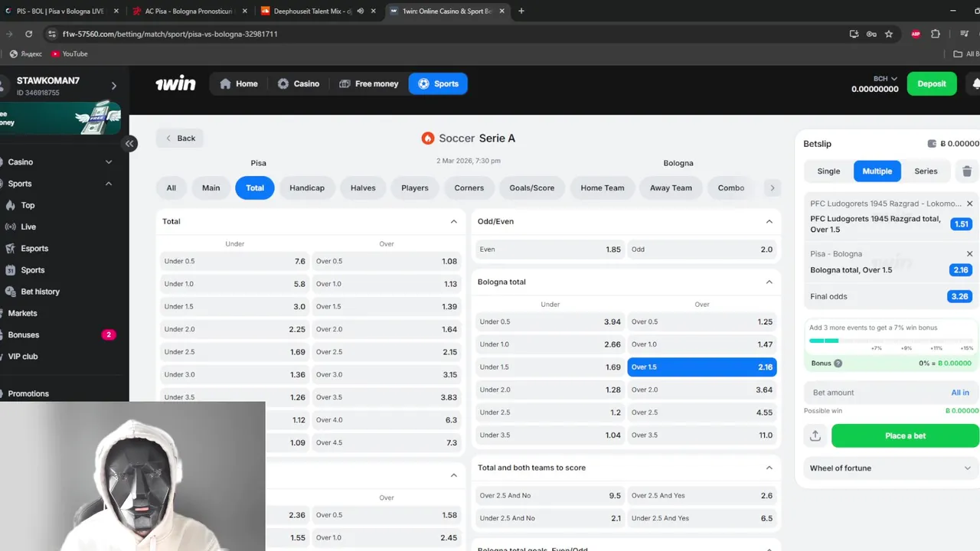Collapse the Sports sidebar group
Image resolution: width=980 pixels, height=551 pixels.
pyautogui.click(x=109, y=184)
